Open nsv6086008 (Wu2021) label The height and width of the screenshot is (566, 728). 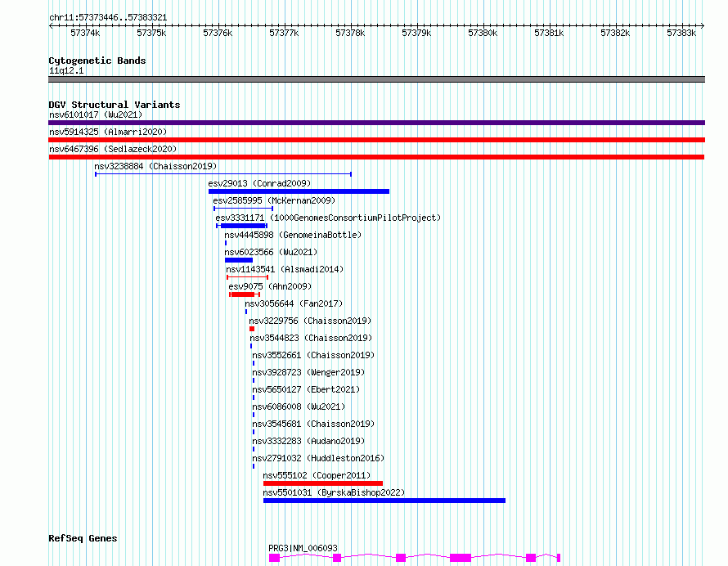(299, 407)
